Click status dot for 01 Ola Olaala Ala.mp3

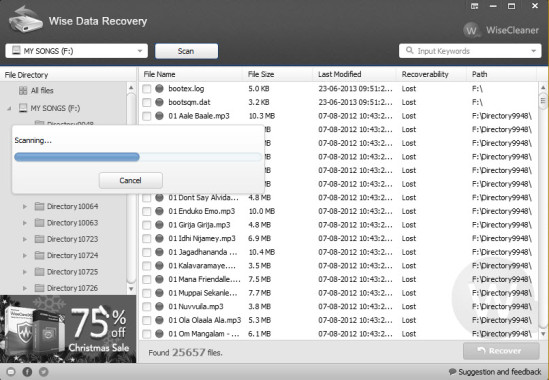click(x=159, y=320)
